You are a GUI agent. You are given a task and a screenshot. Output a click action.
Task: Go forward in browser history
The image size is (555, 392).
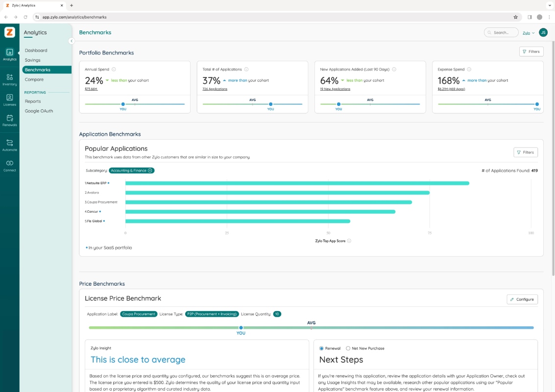16,17
